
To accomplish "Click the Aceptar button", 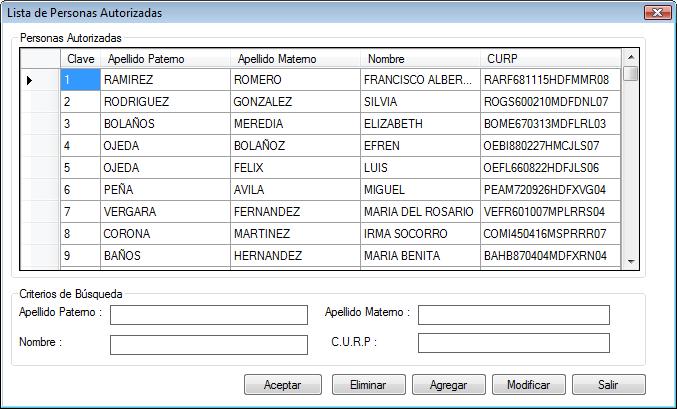I will point(282,385).
